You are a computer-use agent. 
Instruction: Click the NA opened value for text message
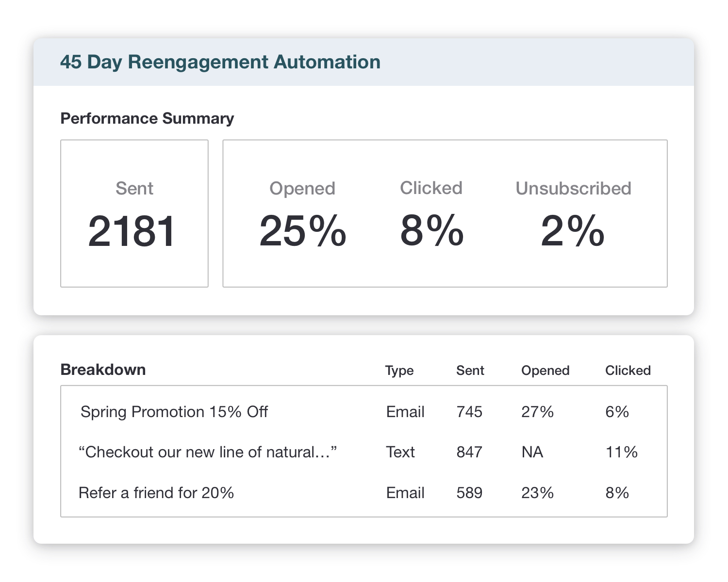pos(532,452)
